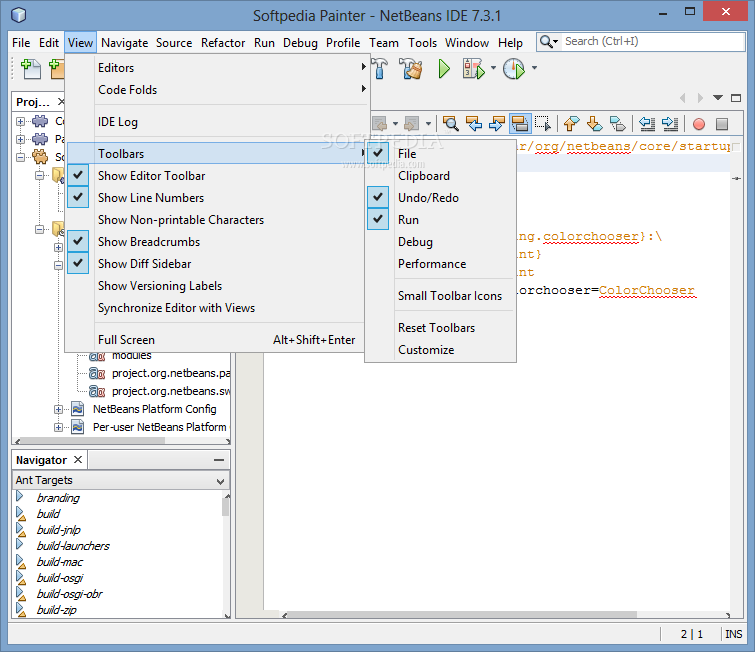Click the New File toolbar icon
The image size is (755, 652).
click(x=31, y=69)
